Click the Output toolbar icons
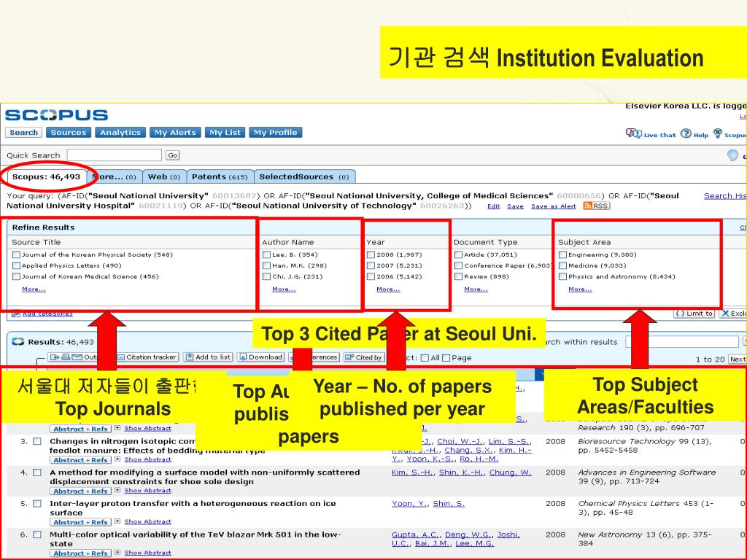This screenshot has height=560, width=747. pos(66,357)
